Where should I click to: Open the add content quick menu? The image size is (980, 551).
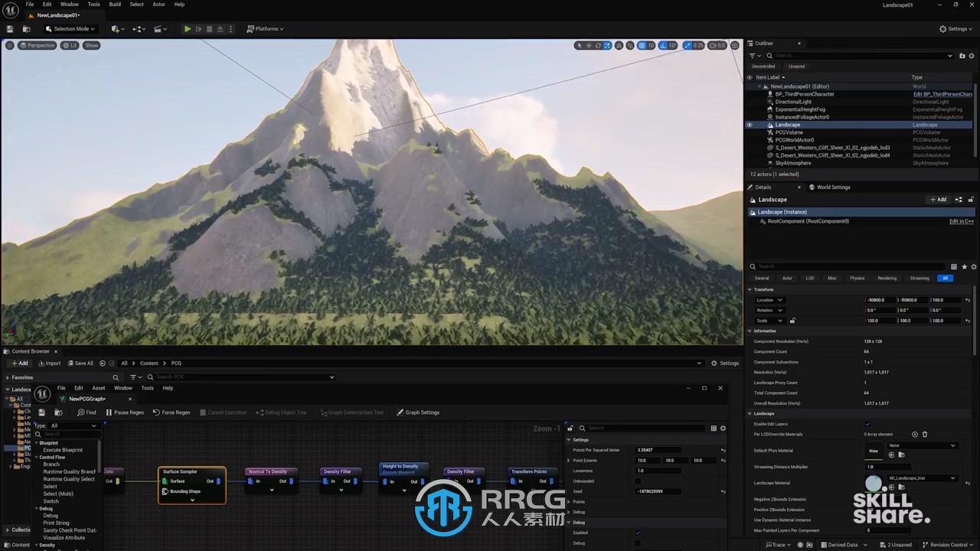118,29
